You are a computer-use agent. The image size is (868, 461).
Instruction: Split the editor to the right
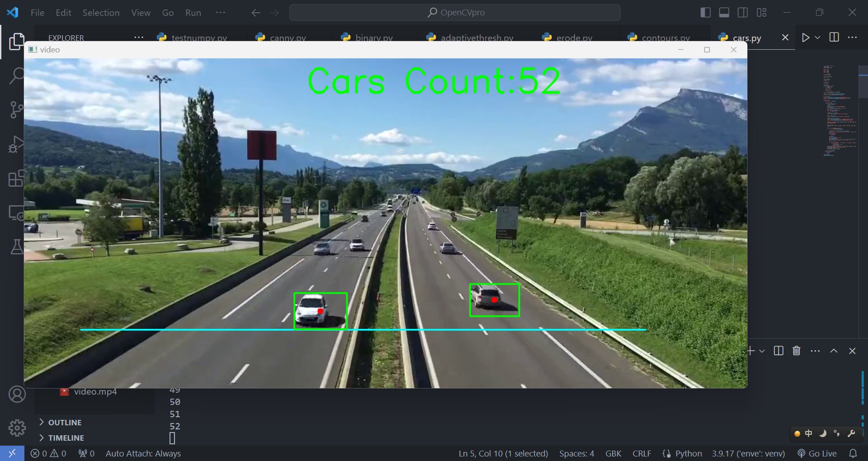[834, 38]
